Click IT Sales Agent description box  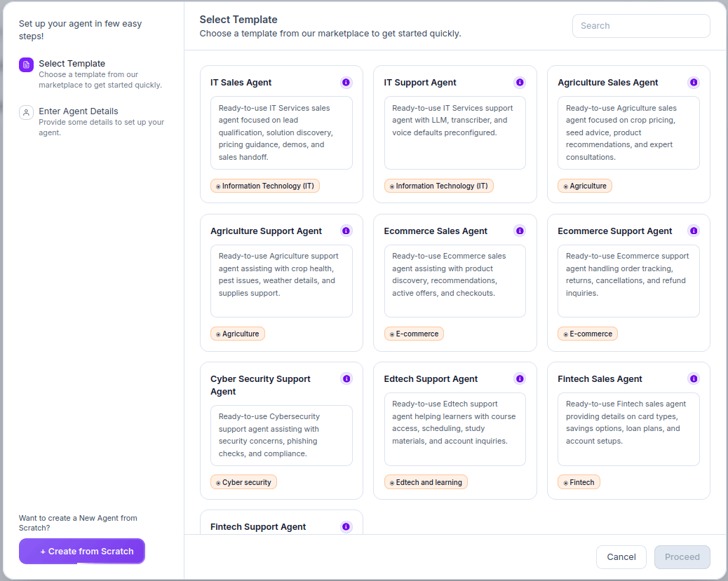[x=281, y=132]
